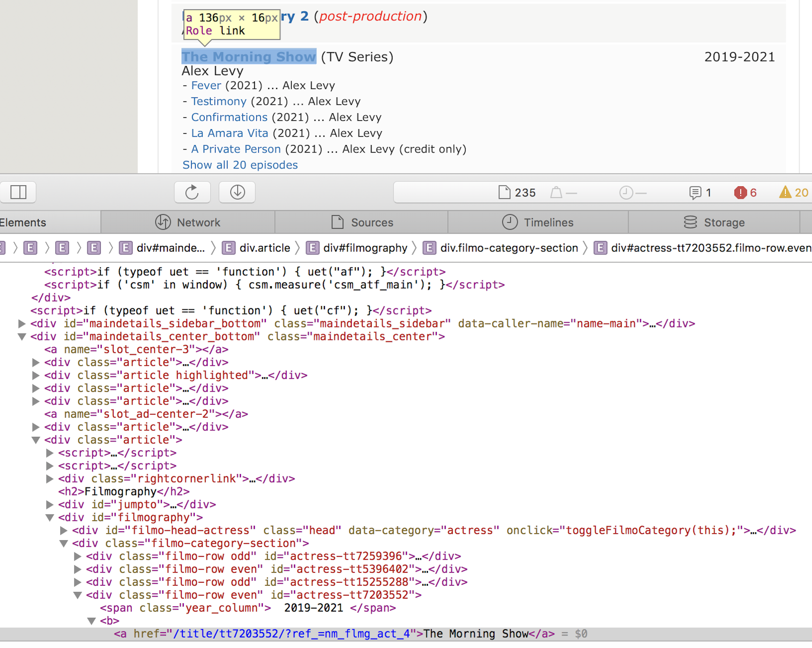Screen dimensions: 812x648
Task: Click the red errors count icon
Action: 740,193
